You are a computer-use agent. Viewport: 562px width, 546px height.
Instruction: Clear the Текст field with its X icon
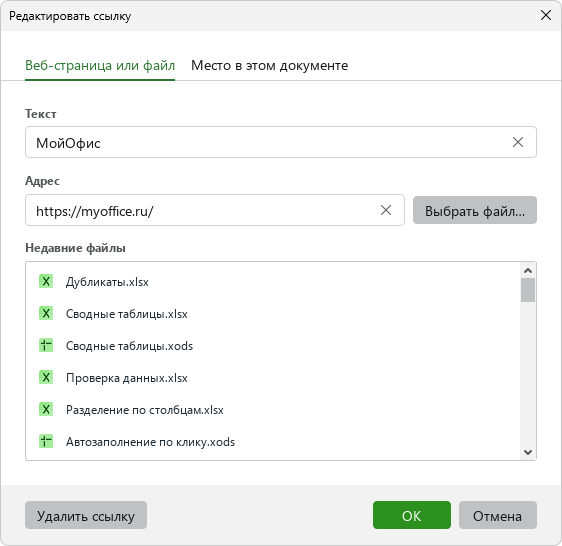click(x=518, y=142)
